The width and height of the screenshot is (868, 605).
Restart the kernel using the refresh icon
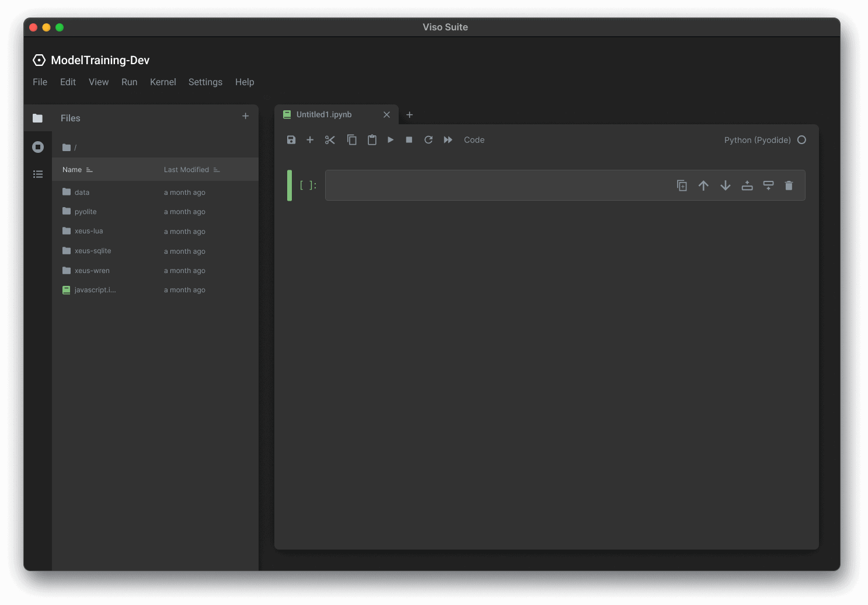(428, 140)
